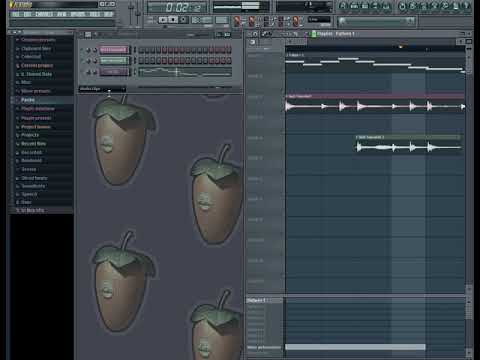
Task: Open the step sequencer graph editor icon
Action: point(218,35)
